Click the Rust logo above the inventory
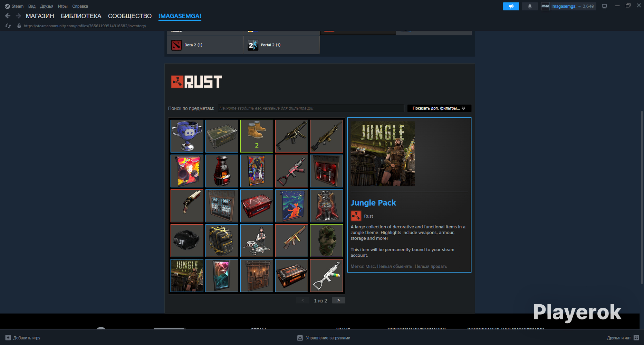This screenshot has height=345, width=644. pos(196,82)
